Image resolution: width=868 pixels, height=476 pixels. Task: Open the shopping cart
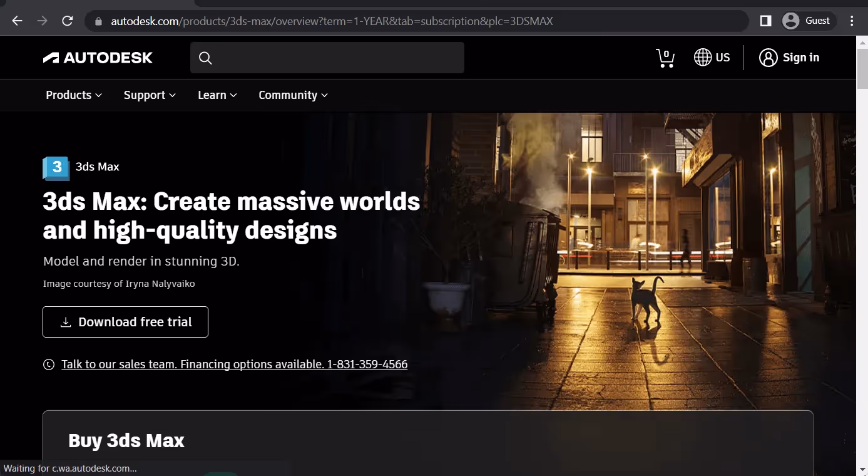[x=665, y=58]
